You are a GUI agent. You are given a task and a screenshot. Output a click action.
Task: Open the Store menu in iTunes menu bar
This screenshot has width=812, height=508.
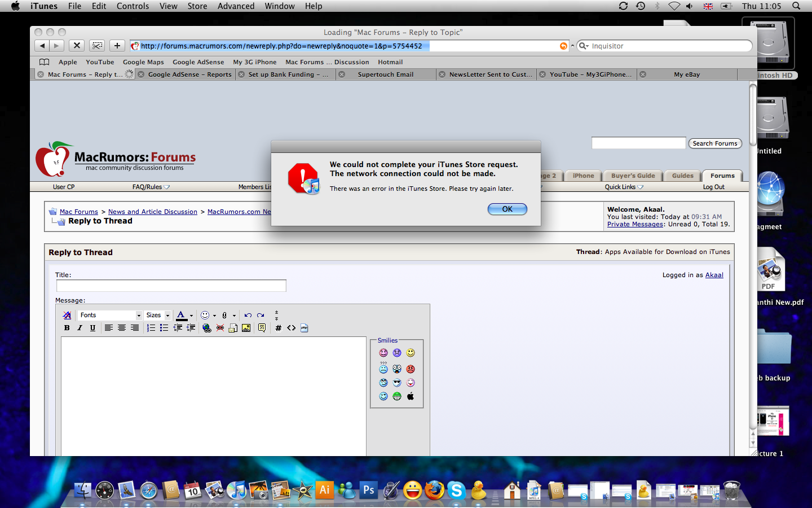(197, 6)
